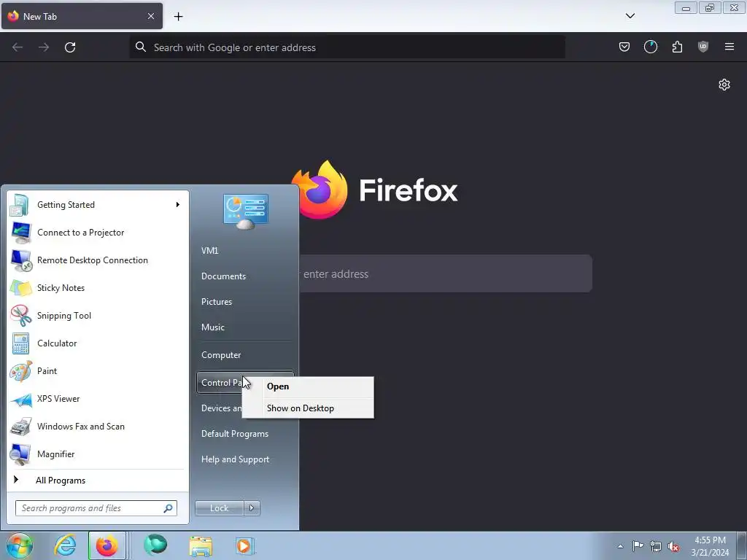
Task: Open Windows Media Player from taskbar
Action: point(244,545)
